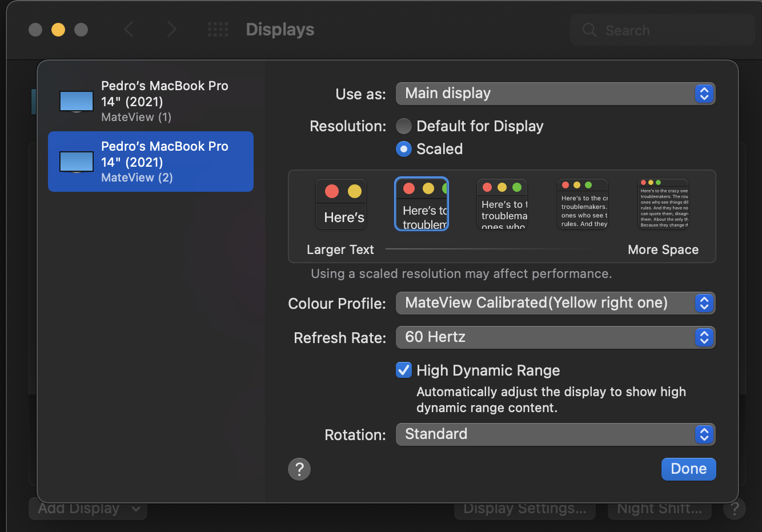The height and width of the screenshot is (532, 762).
Task: Select the Scaled resolution option
Action: tap(404, 149)
